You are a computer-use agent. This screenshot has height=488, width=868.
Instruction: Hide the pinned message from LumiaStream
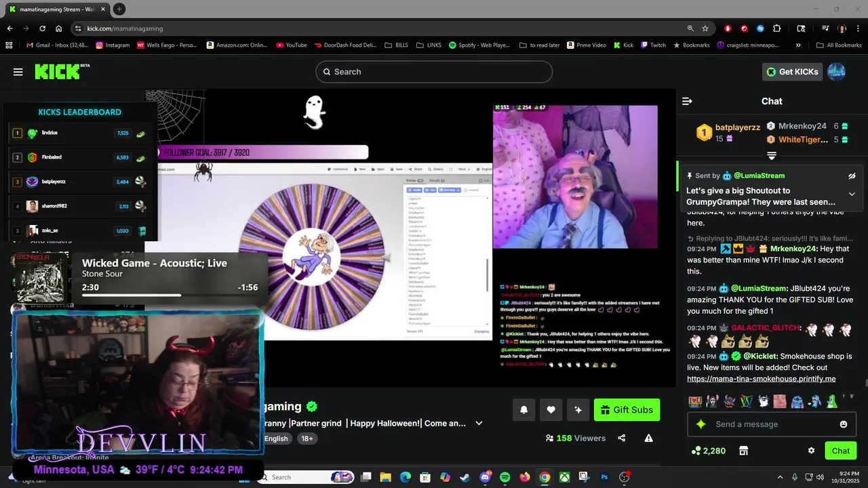[852, 176]
